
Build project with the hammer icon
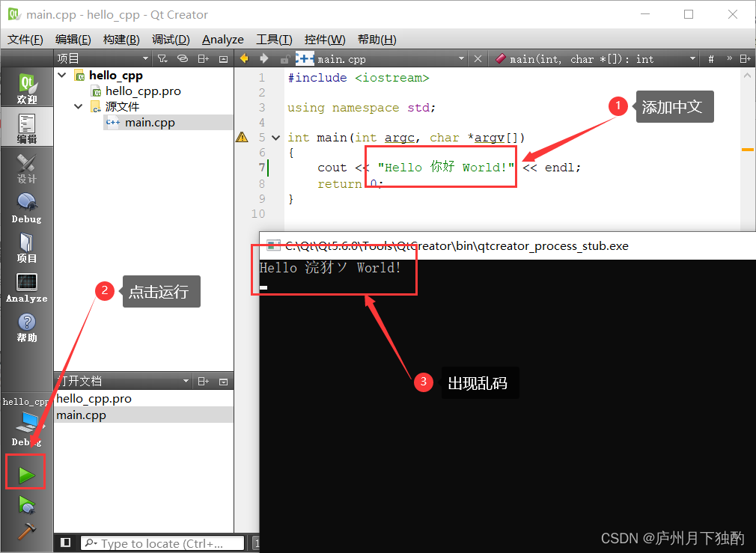pos(26,531)
